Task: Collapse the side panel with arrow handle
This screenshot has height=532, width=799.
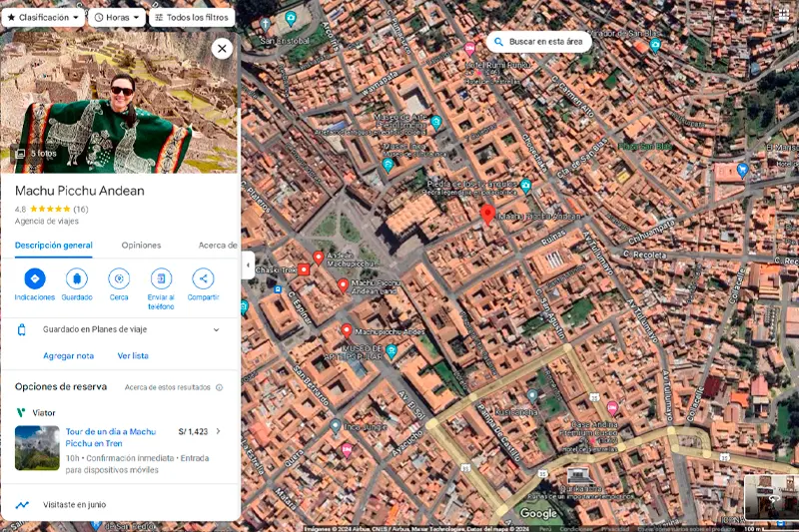Action: coord(248,266)
